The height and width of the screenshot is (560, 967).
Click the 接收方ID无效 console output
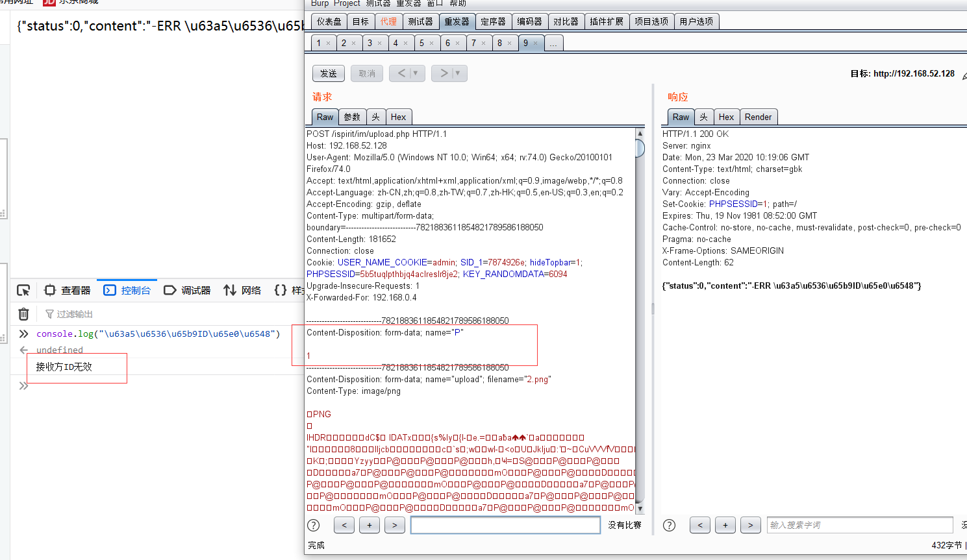64,367
